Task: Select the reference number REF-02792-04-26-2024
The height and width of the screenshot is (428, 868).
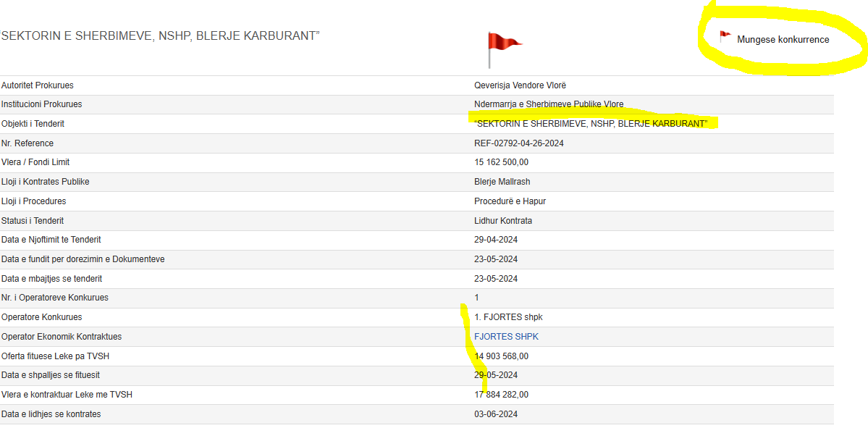Action: (518, 143)
